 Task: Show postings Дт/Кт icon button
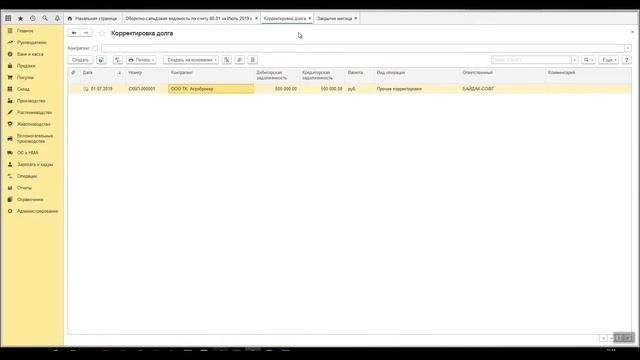tap(118, 60)
